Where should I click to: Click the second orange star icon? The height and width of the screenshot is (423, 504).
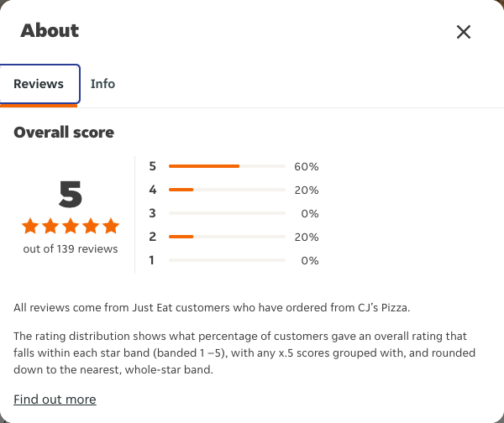[50, 226]
